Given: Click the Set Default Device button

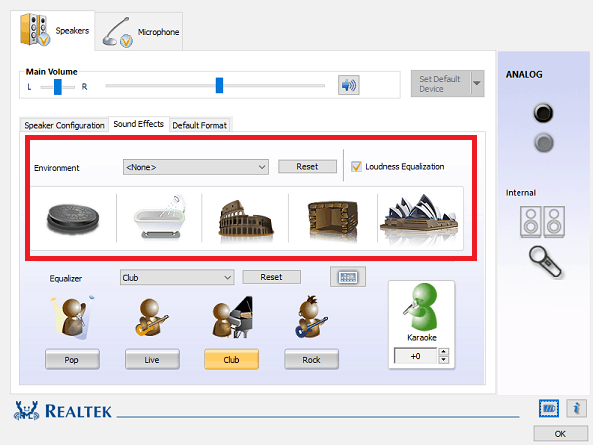Looking at the screenshot, I should pyautogui.click(x=441, y=83).
